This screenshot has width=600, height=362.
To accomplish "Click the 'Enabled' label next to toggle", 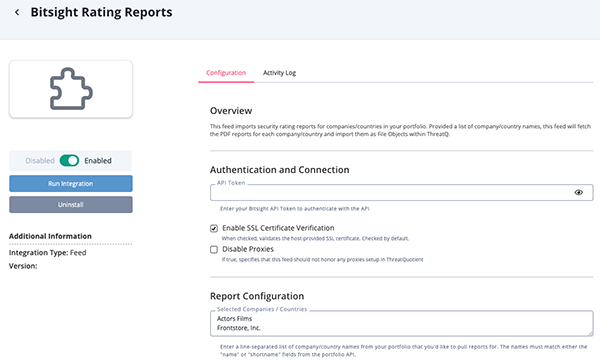I will coord(98,161).
